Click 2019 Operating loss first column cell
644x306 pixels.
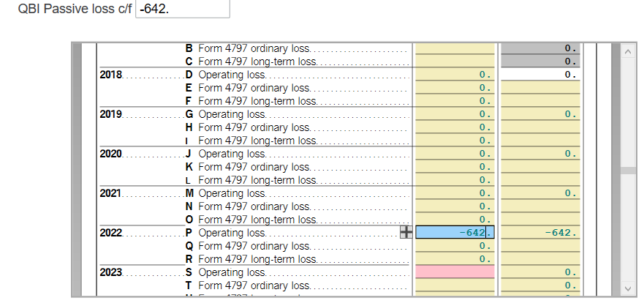pyautogui.click(x=455, y=114)
